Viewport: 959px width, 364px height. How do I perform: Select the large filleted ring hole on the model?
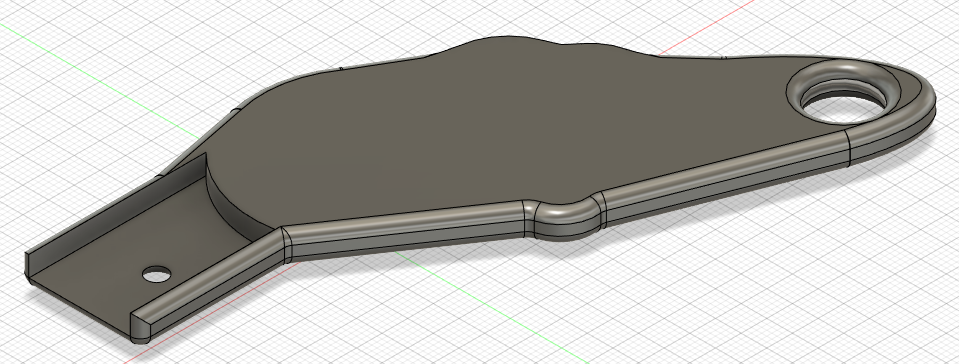click(844, 91)
